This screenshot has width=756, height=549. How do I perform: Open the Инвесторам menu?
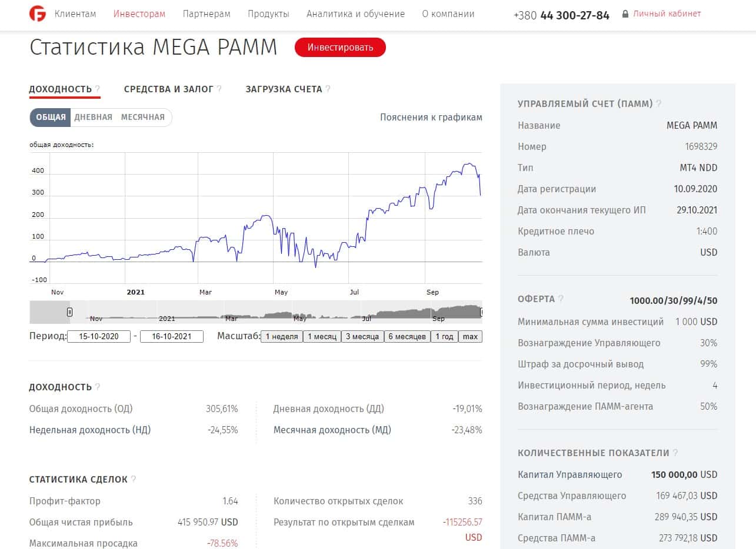click(139, 14)
